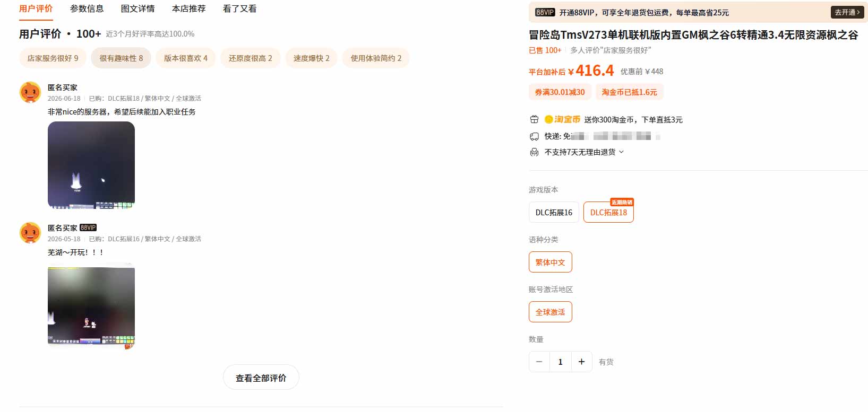Image resolution: width=868 pixels, height=412 pixels.
Task: Click the 88VIP reviewer's avatar icon
Action: click(x=30, y=233)
